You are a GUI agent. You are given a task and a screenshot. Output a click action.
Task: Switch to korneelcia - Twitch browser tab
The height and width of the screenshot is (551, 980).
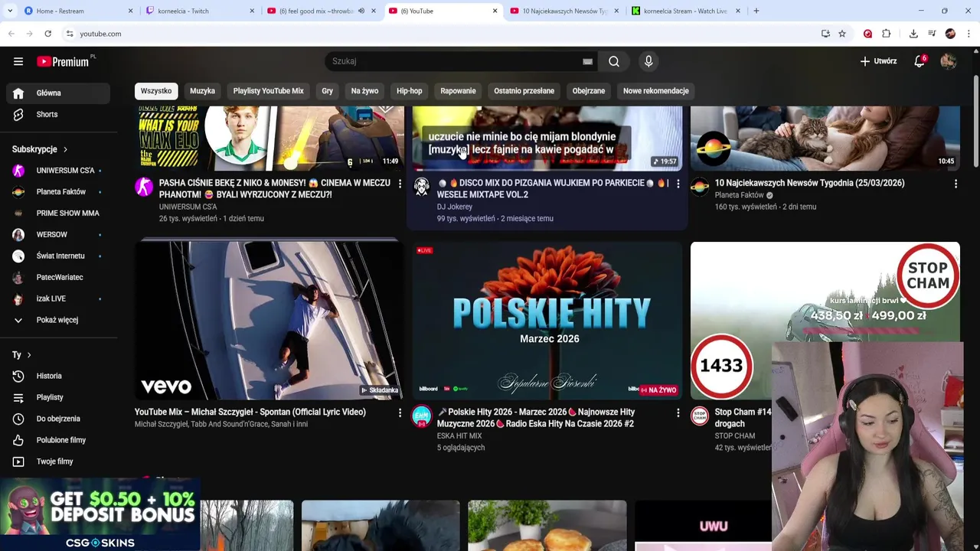(199, 11)
